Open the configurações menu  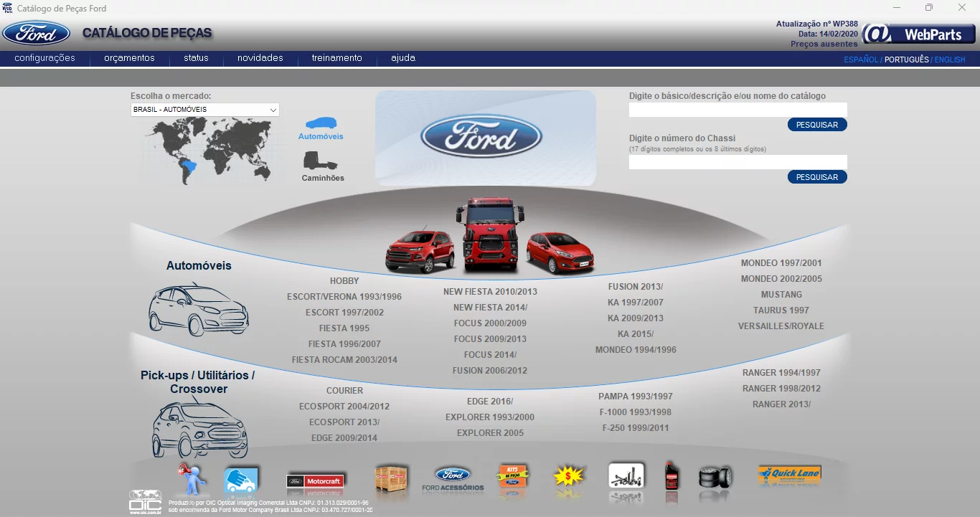point(43,58)
